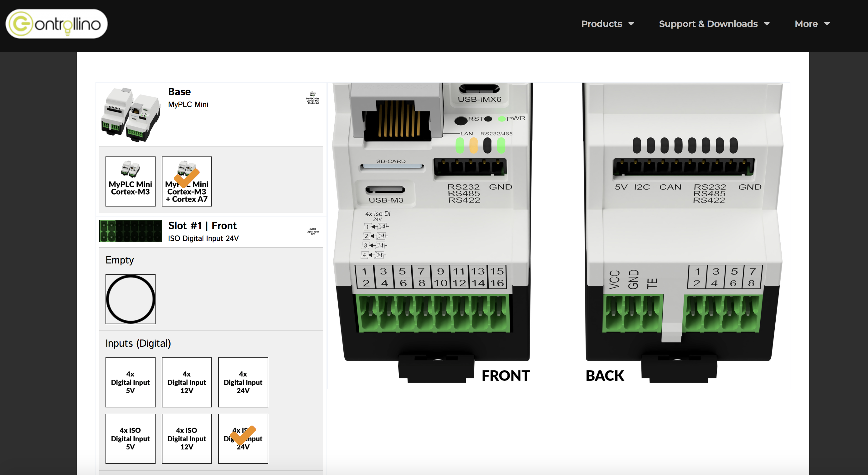Viewport: 868px width, 475px height.
Task: Expand the Products dropdown arrow
Action: [x=631, y=24]
